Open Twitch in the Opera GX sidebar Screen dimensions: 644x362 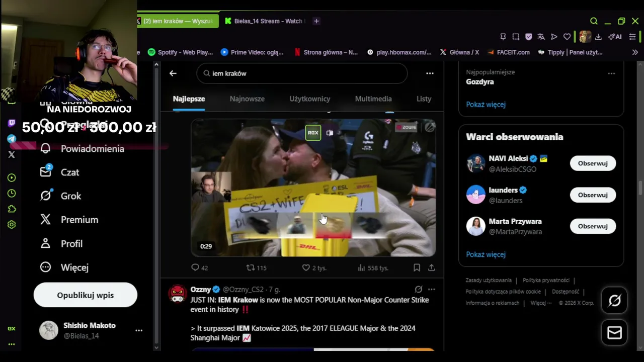pos(12,123)
